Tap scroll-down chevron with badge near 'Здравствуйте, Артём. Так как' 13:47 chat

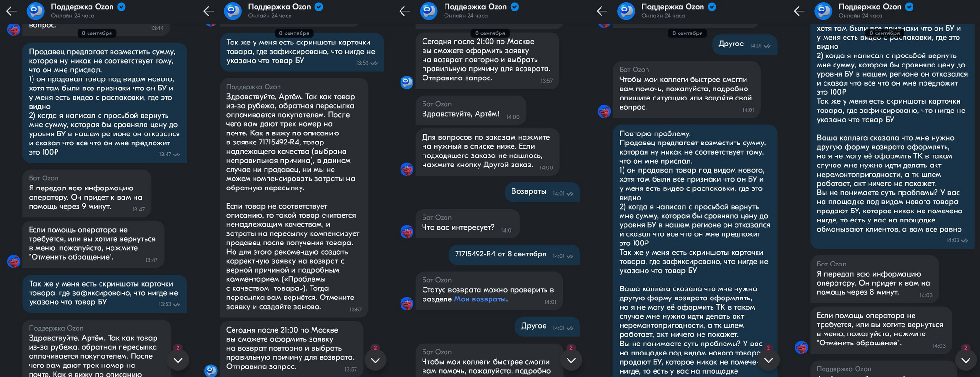point(178,360)
